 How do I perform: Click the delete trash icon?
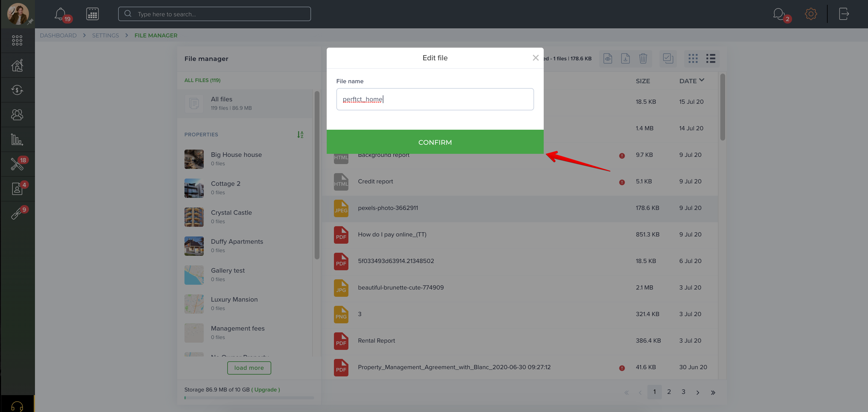coord(643,58)
